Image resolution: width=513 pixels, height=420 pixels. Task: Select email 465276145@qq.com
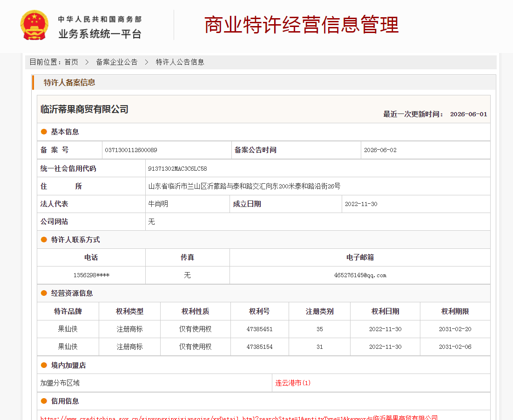360,275
